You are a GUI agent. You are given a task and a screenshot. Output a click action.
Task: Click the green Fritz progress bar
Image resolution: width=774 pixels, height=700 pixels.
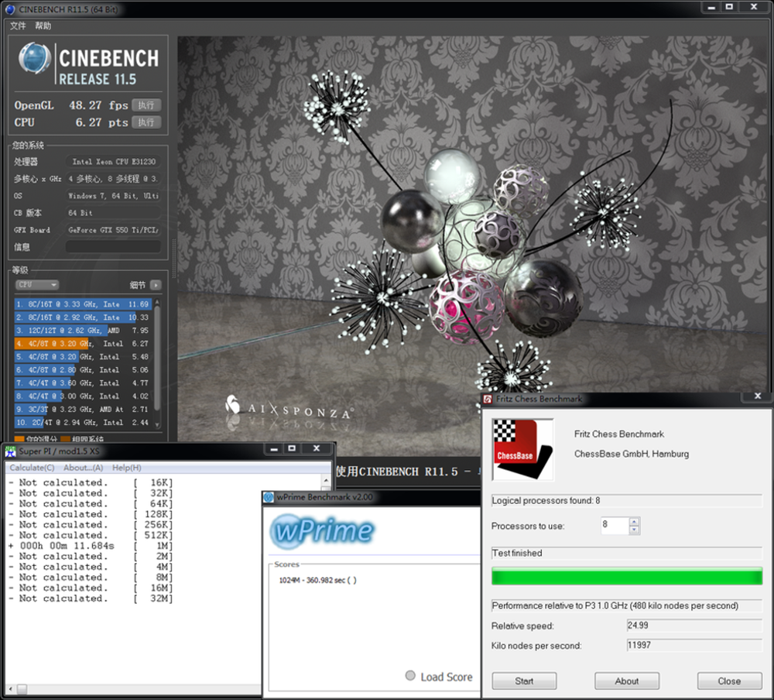626,577
